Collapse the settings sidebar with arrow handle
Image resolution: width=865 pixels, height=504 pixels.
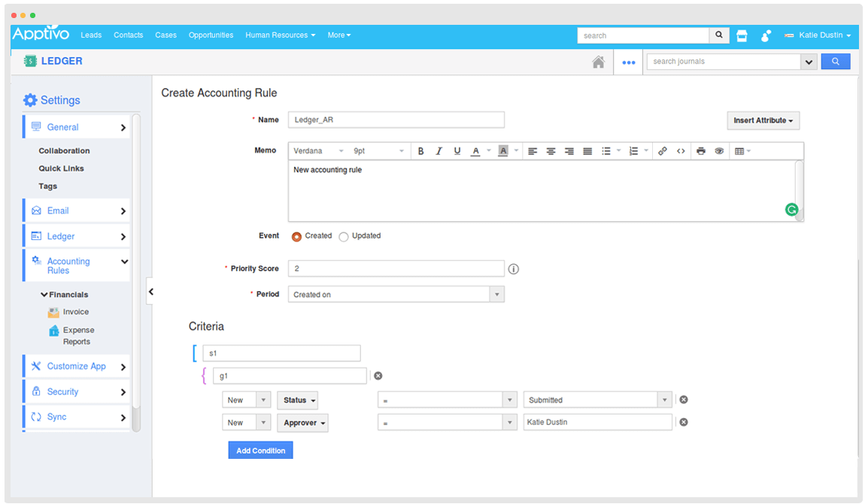(x=150, y=291)
